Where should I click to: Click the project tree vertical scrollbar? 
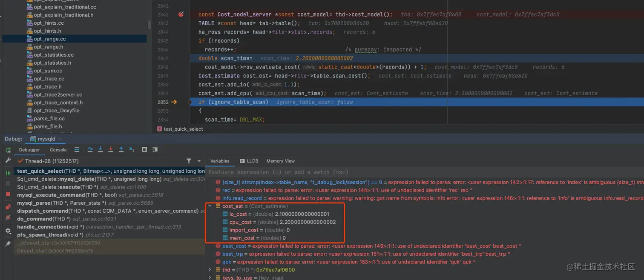(149, 25)
